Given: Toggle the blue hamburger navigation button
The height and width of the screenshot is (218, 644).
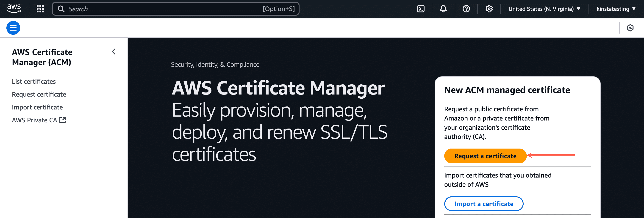Looking at the screenshot, I should tap(13, 28).
